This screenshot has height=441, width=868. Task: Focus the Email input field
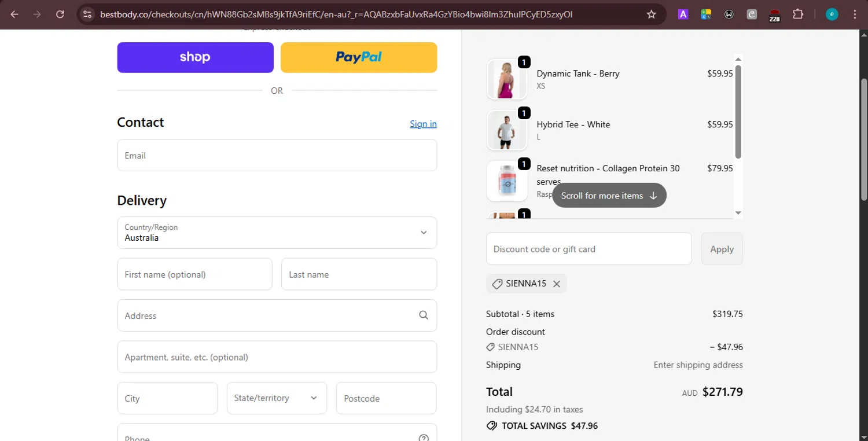(277, 155)
